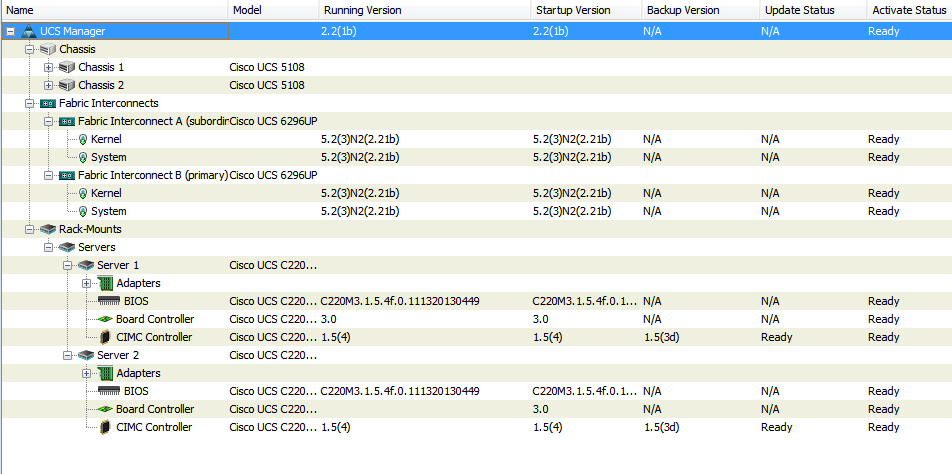Sort by Backup Version column header

click(701, 10)
